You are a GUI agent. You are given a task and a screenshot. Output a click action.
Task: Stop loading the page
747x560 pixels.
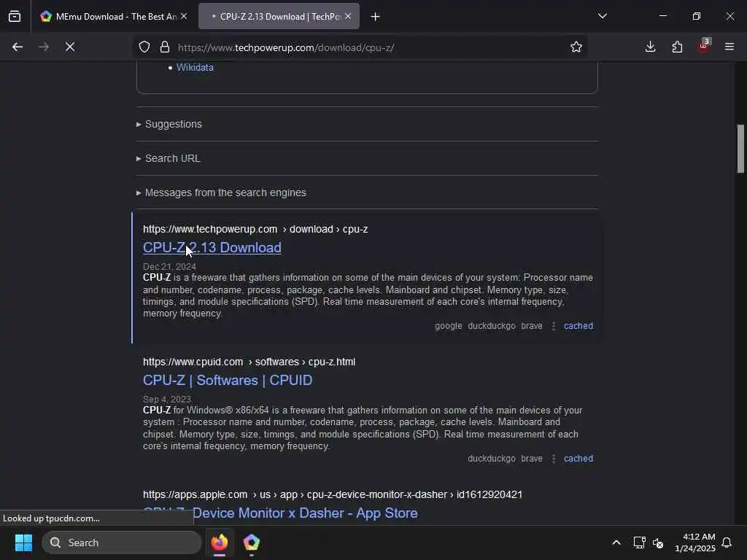[69, 47]
